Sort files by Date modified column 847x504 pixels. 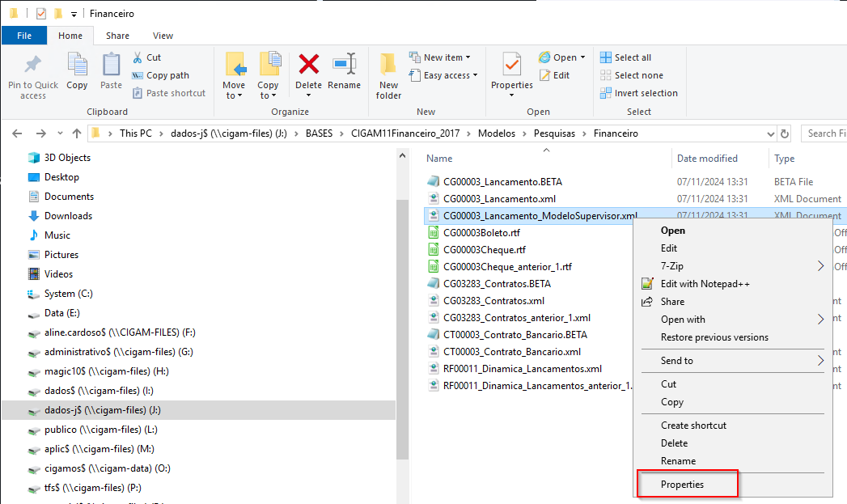coord(707,159)
